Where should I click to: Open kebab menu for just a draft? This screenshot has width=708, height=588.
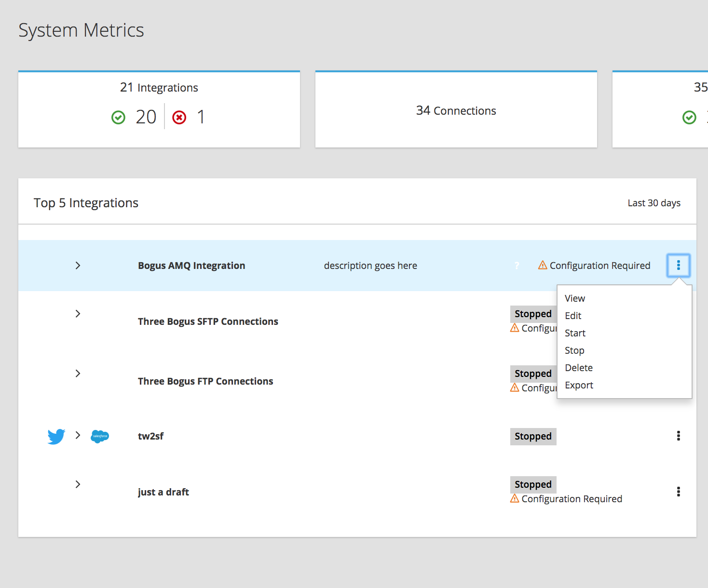click(x=679, y=492)
